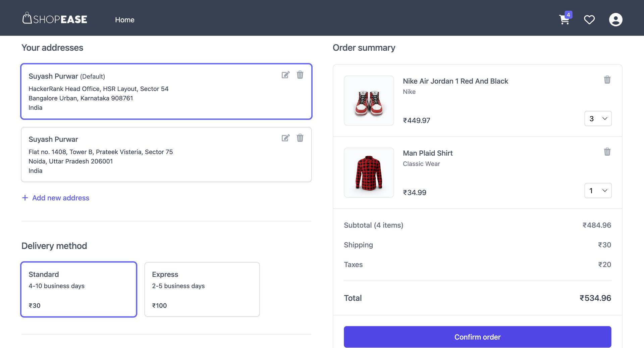This screenshot has width=644, height=348.
Task: Open the wishlist heart icon
Action: click(x=589, y=20)
